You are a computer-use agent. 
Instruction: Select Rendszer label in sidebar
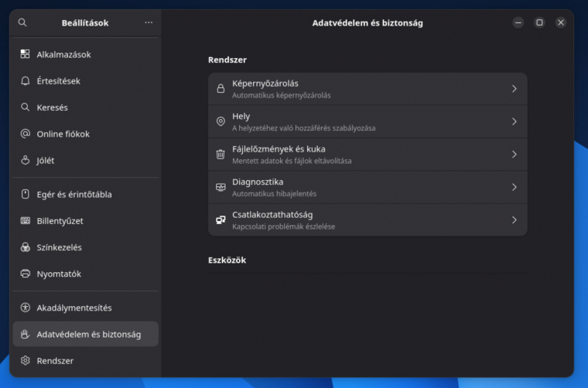pos(55,361)
